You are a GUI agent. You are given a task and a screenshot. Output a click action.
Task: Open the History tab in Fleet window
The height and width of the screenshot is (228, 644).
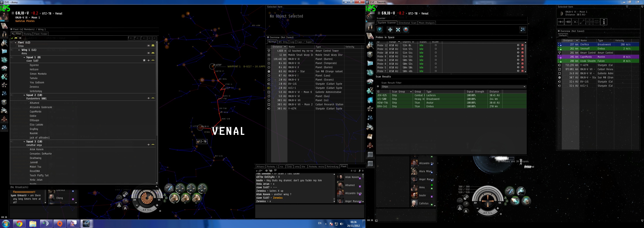[x=27, y=34]
